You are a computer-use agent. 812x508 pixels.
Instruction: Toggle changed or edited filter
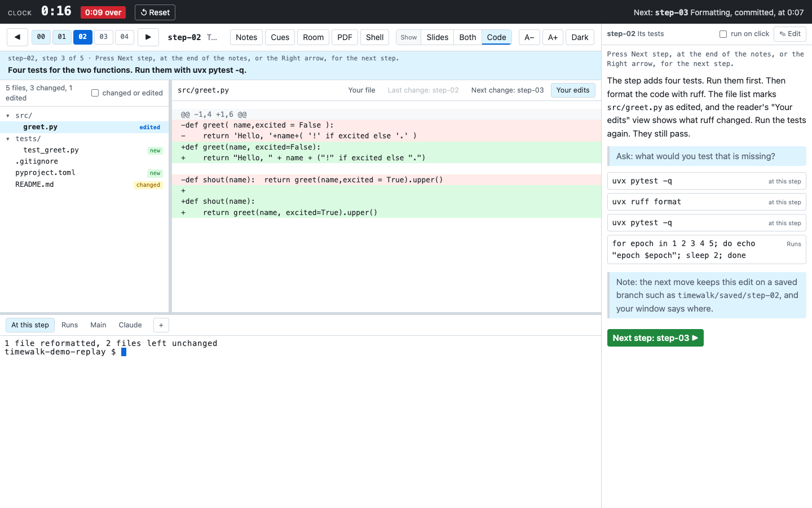pyautogui.click(x=95, y=93)
